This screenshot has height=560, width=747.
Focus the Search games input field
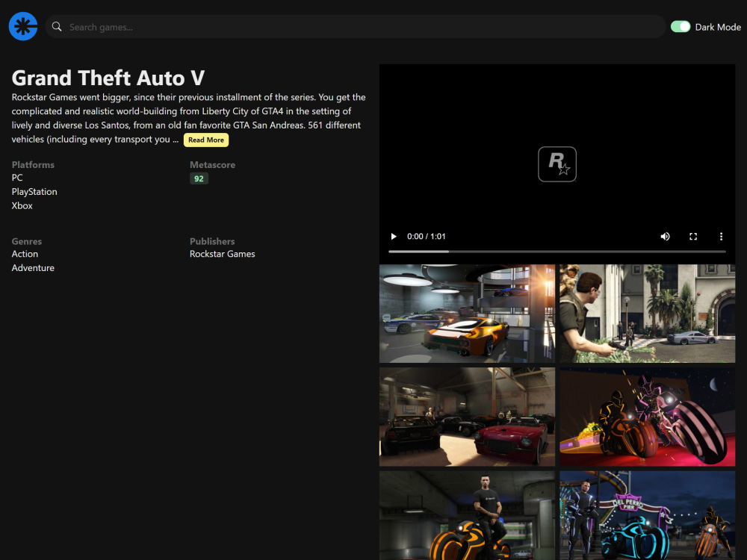click(x=356, y=27)
